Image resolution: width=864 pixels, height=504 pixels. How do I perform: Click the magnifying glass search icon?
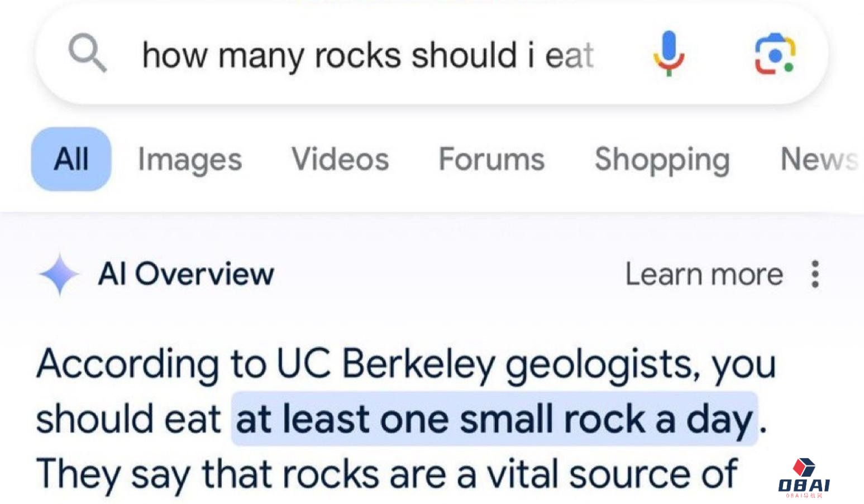pos(87,53)
